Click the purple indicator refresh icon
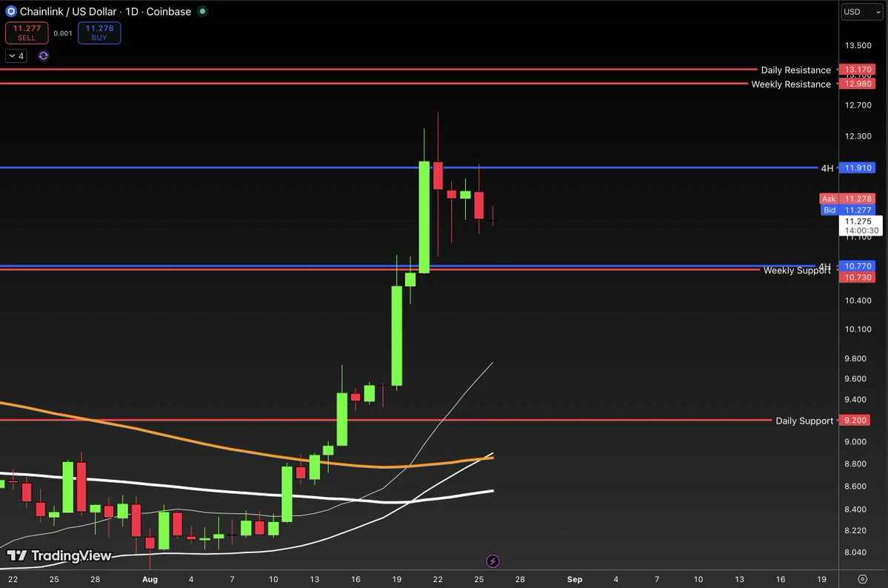Image resolution: width=888 pixels, height=588 pixels. [x=44, y=56]
